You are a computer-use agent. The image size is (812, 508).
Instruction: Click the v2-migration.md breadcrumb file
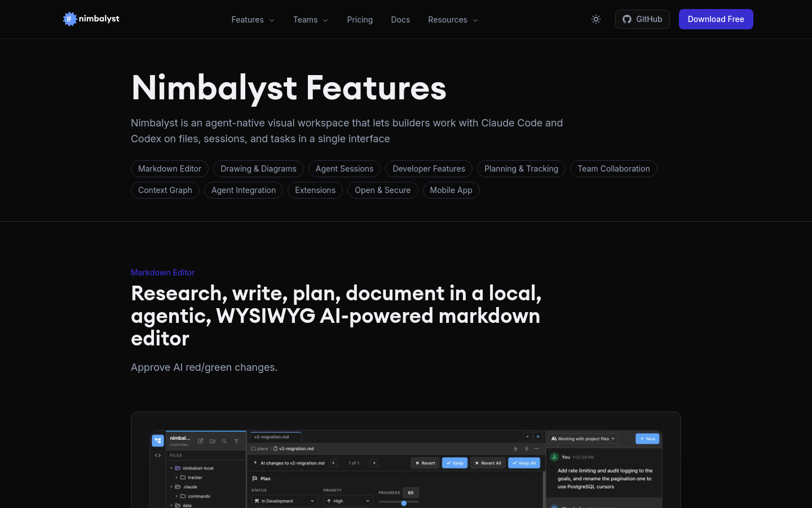tap(294, 449)
